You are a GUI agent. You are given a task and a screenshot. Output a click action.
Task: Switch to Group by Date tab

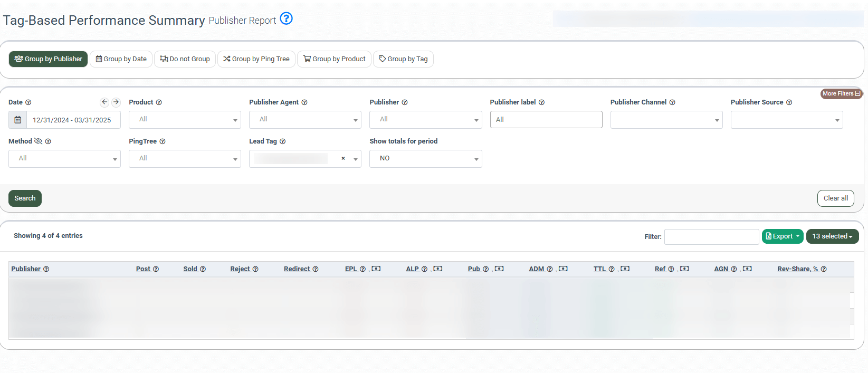pos(121,59)
